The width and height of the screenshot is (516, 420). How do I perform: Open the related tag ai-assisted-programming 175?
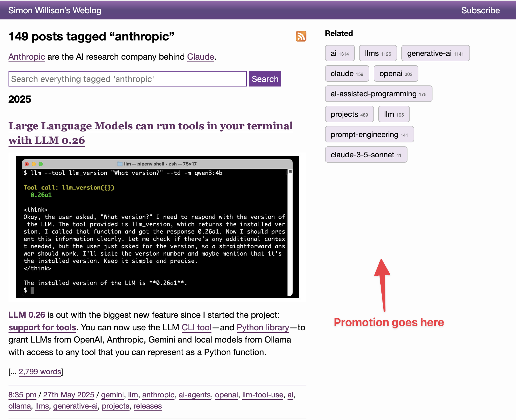[378, 94]
